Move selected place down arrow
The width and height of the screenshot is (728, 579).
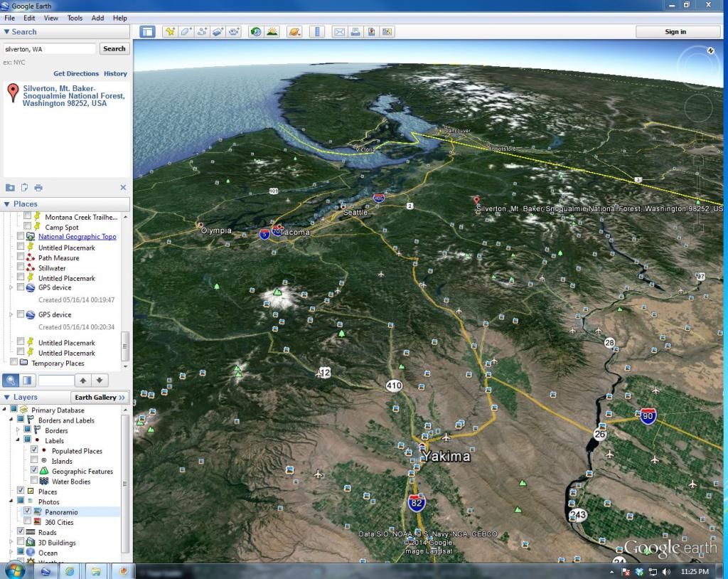(x=100, y=380)
